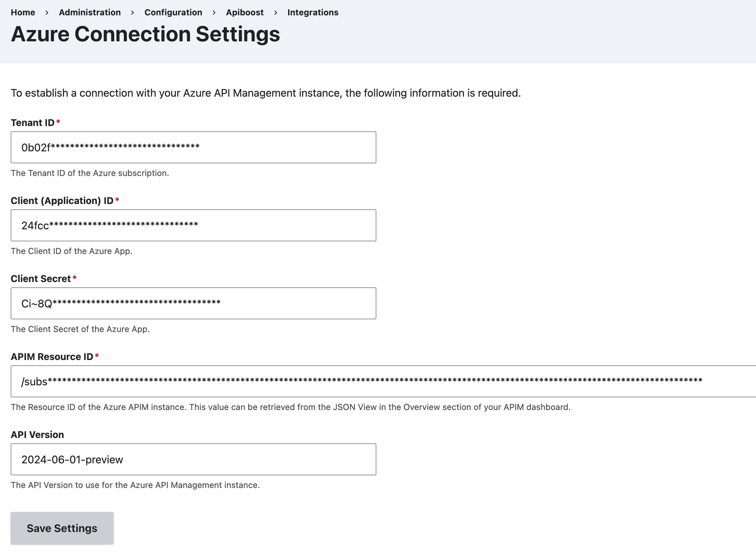Focus the Client (Application) ID field

click(x=193, y=225)
